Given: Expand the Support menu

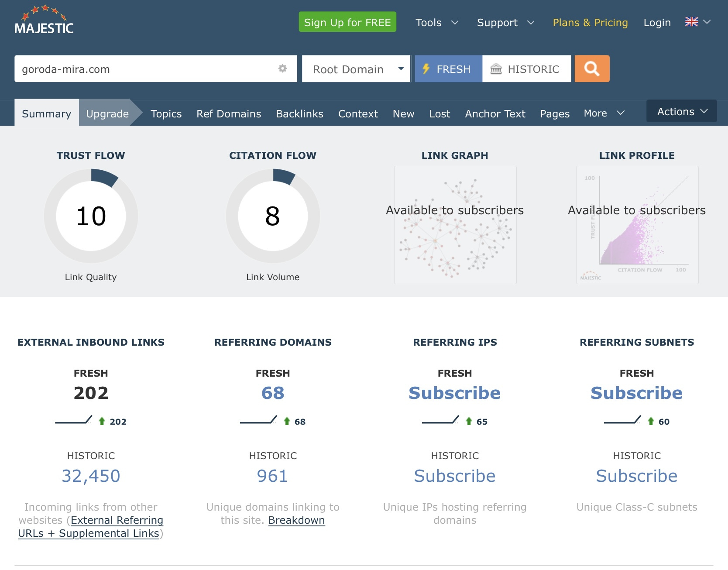Looking at the screenshot, I should (x=505, y=23).
